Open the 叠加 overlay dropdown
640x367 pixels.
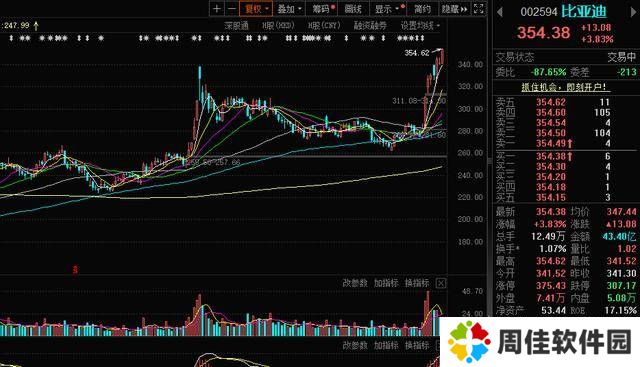pos(289,9)
